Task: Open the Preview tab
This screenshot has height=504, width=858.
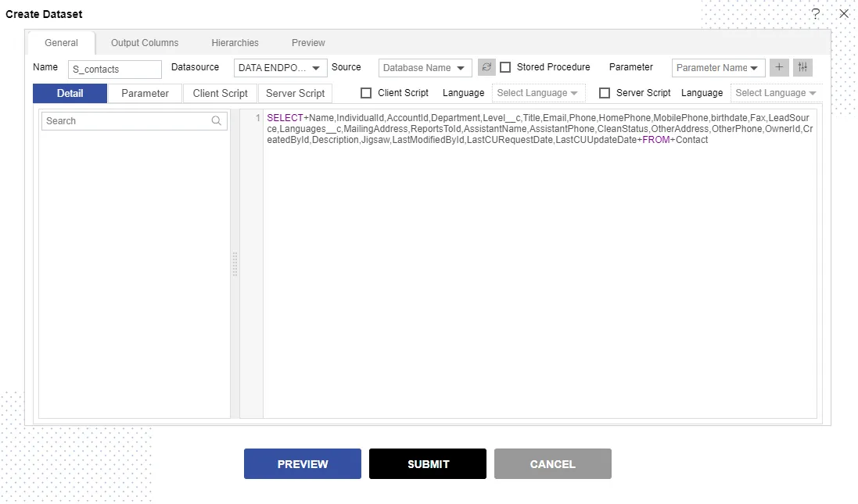Action: coord(308,43)
